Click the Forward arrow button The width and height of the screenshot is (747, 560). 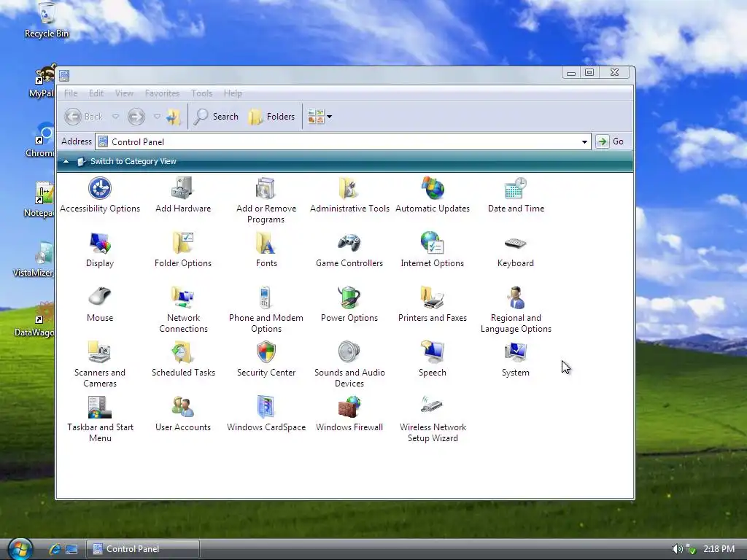136,116
